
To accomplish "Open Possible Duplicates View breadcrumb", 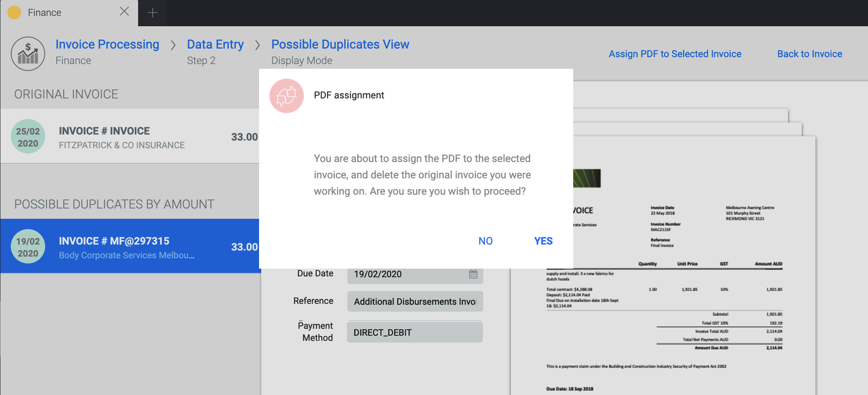I will coord(340,44).
